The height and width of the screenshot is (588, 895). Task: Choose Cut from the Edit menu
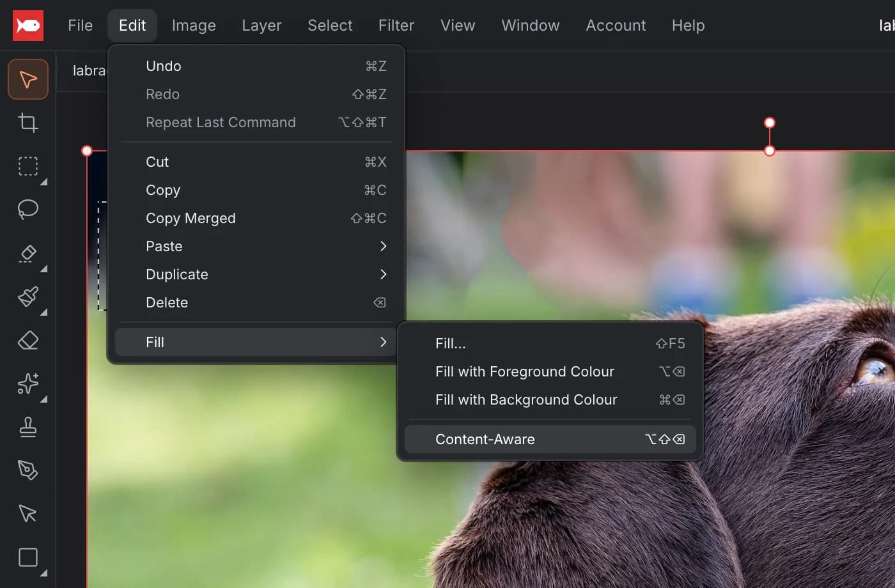click(256, 162)
